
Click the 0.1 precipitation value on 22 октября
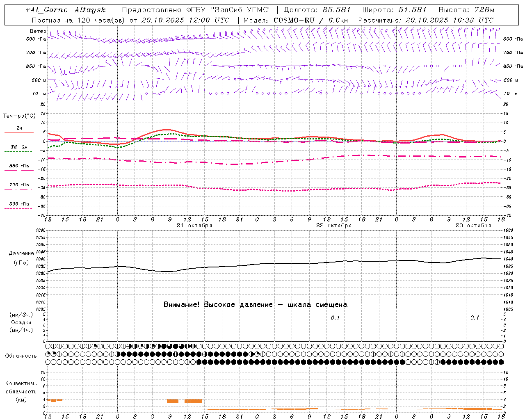coord(336,318)
